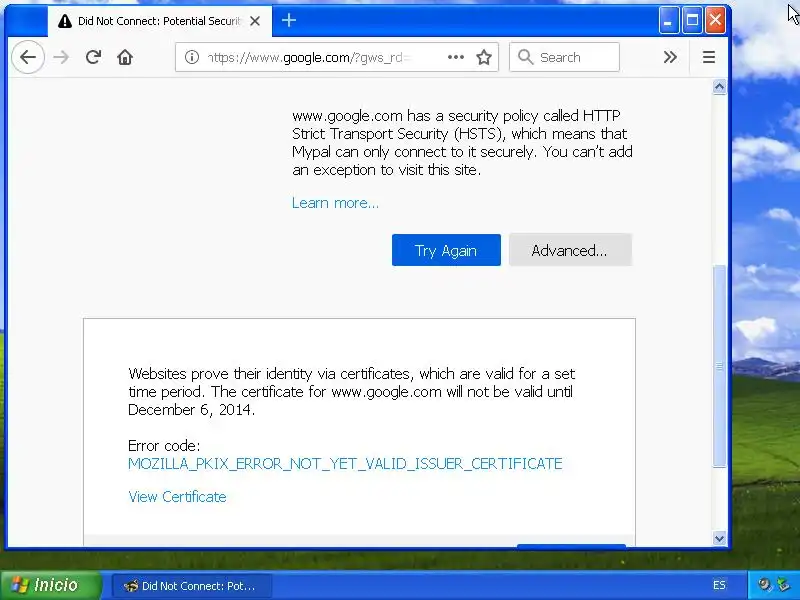The height and width of the screenshot is (600, 800).
Task: Show site information icon in address bar
Action: 192,57
